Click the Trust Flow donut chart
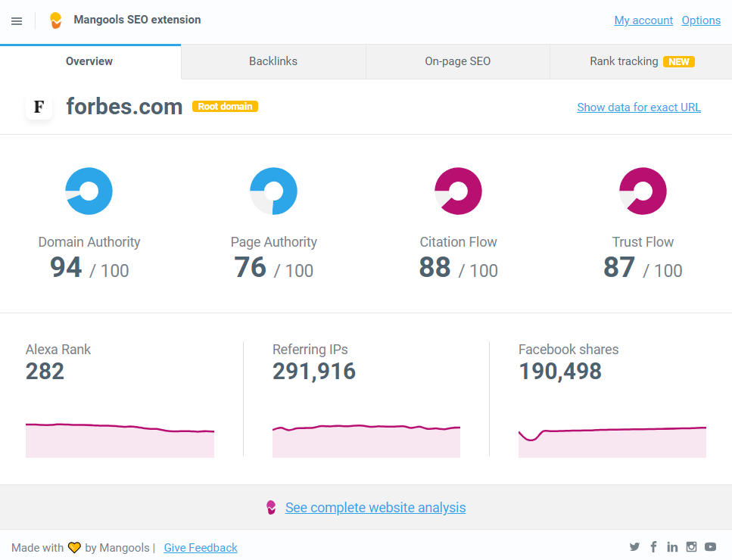The height and width of the screenshot is (560, 732). [643, 191]
